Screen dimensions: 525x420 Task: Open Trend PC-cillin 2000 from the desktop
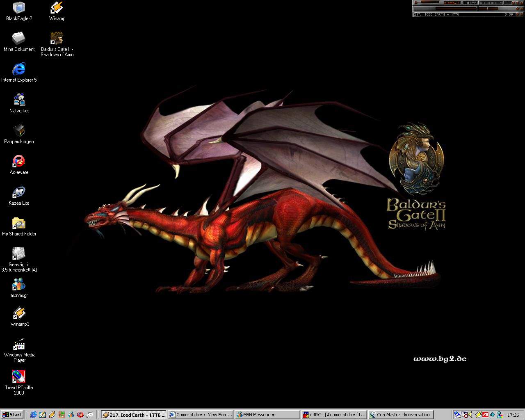(19, 383)
